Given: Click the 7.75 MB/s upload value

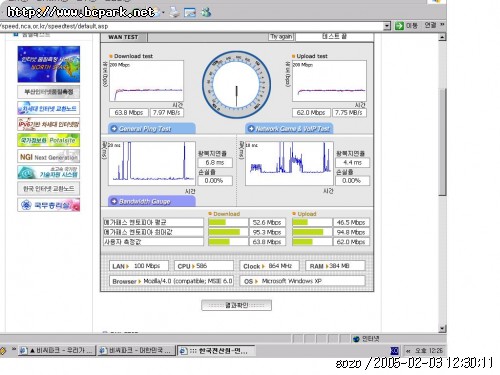Looking at the screenshot, I should point(349,113).
